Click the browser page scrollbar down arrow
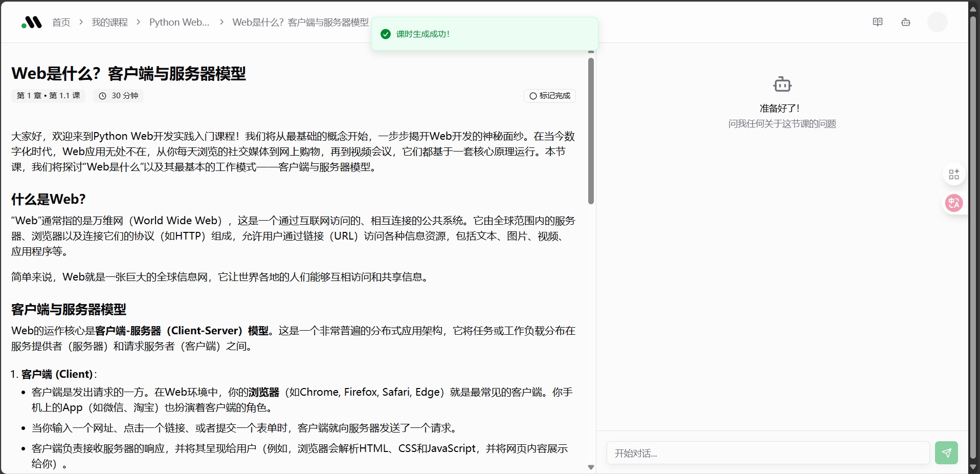 [x=973, y=468]
